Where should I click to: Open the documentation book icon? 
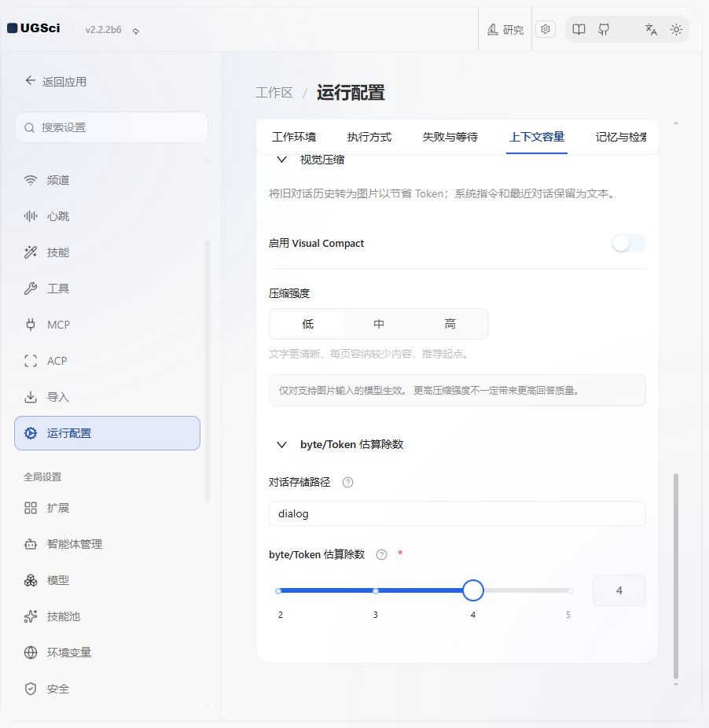coord(579,29)
